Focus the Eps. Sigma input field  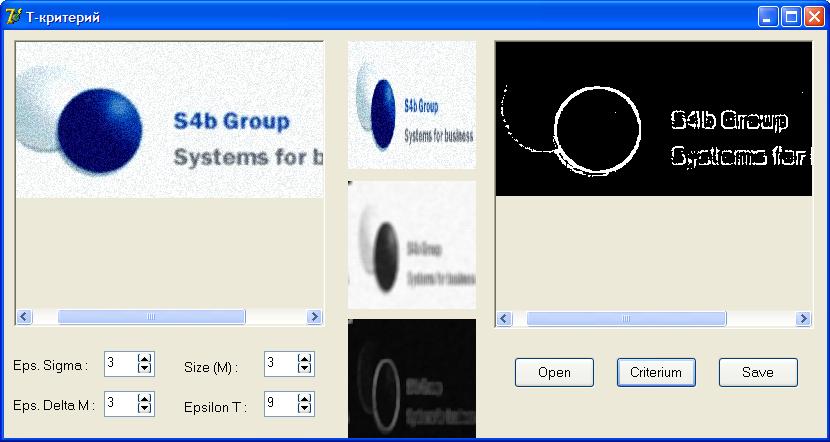tap(121, 364)
